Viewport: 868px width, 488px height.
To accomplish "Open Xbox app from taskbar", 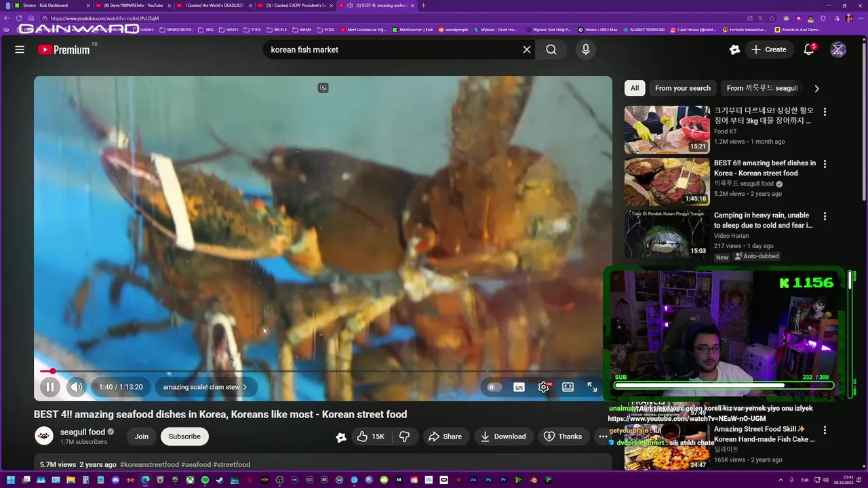I will [190, 480].
